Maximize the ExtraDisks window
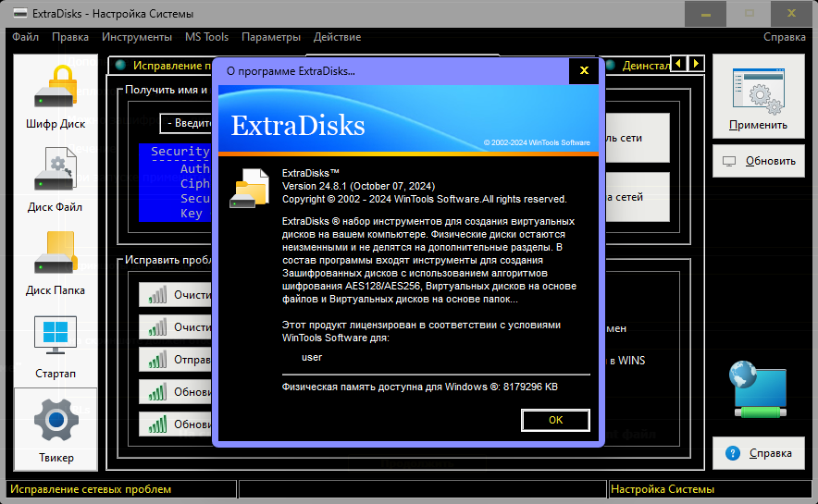This screenshot has width=818, height=504. coord(750,14)
